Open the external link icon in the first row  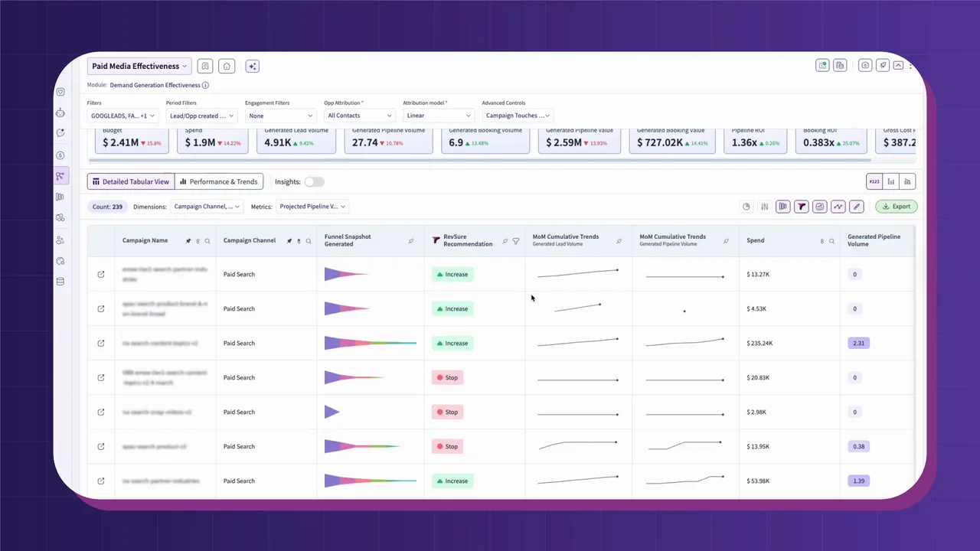(101, 274)
